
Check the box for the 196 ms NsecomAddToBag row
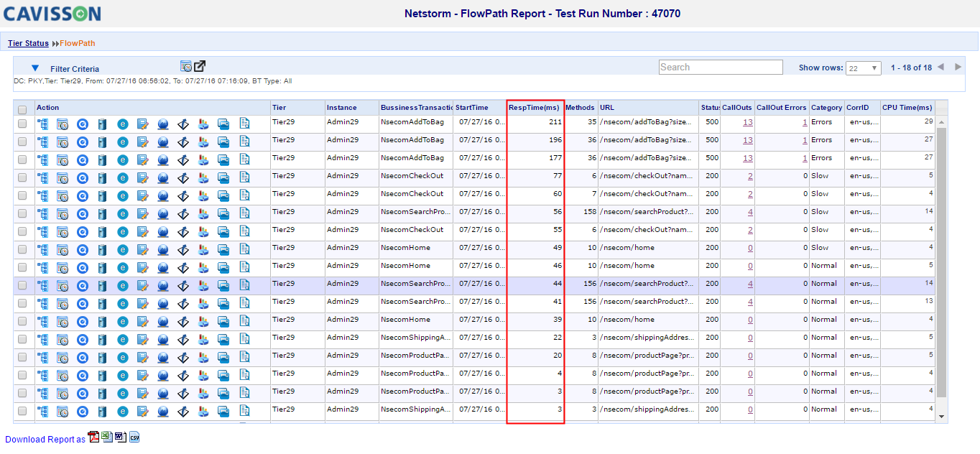tap(22, 142)
